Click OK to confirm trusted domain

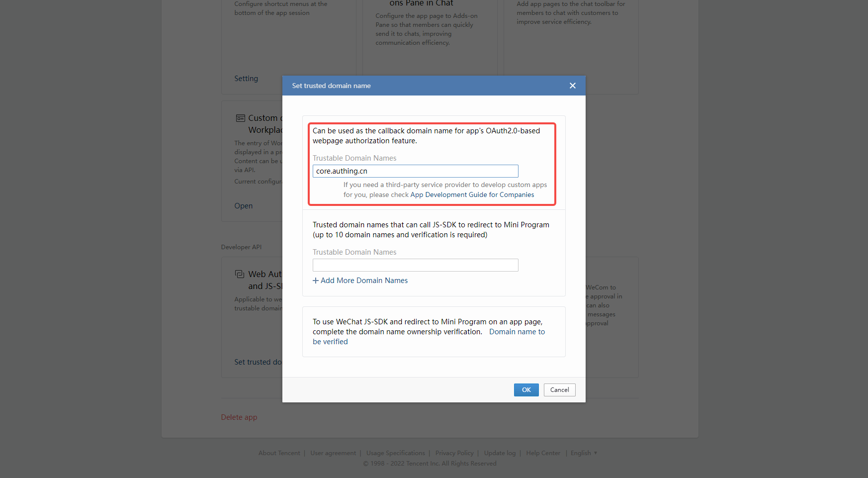tap(526, 390)
